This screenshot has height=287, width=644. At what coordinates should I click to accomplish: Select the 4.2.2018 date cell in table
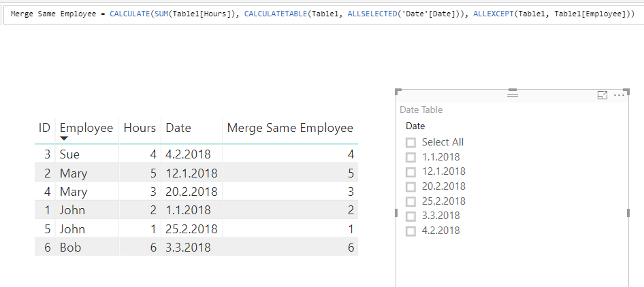(x=188, y=154)
